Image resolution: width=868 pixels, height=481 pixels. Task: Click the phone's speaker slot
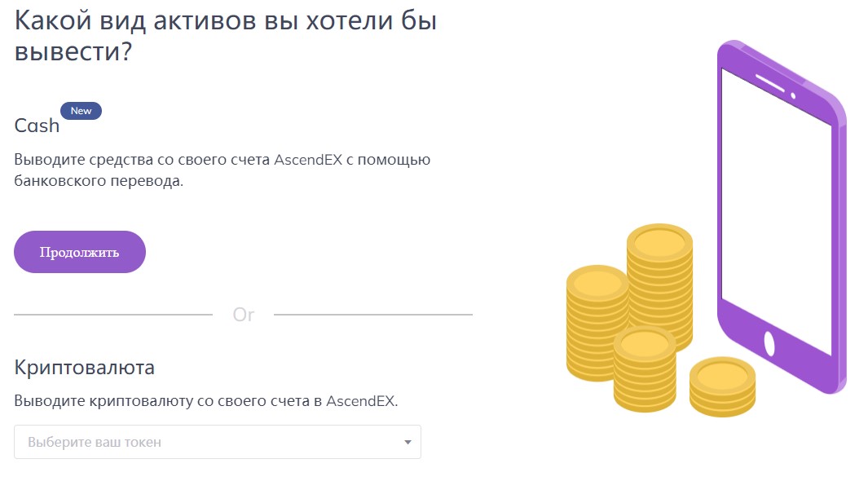769,83
